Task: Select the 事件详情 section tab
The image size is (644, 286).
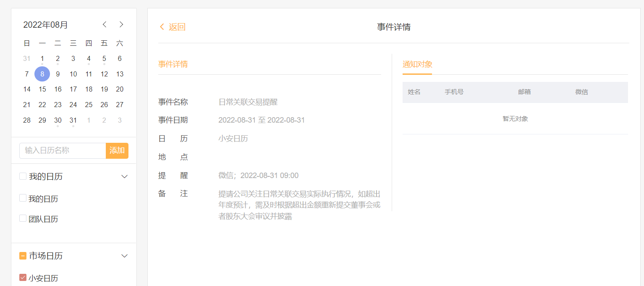Action: pos(173,64)
